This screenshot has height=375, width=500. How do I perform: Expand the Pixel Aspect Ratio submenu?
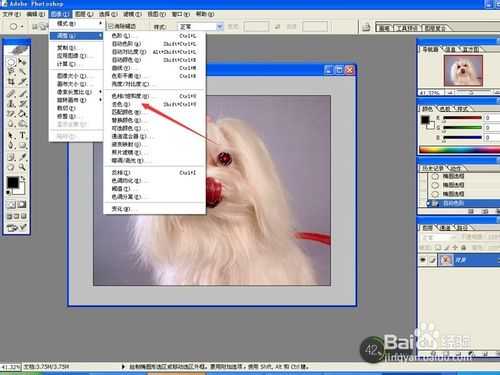coord(76,92)
